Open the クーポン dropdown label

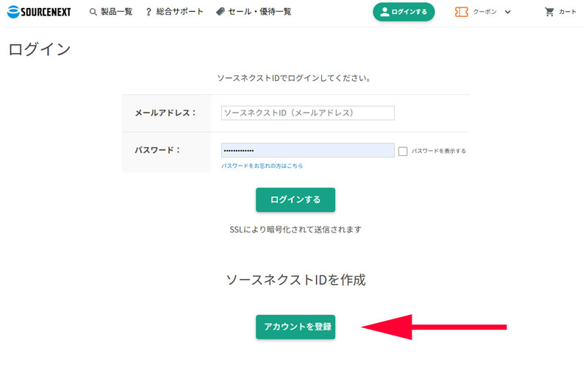pos(484,12)
